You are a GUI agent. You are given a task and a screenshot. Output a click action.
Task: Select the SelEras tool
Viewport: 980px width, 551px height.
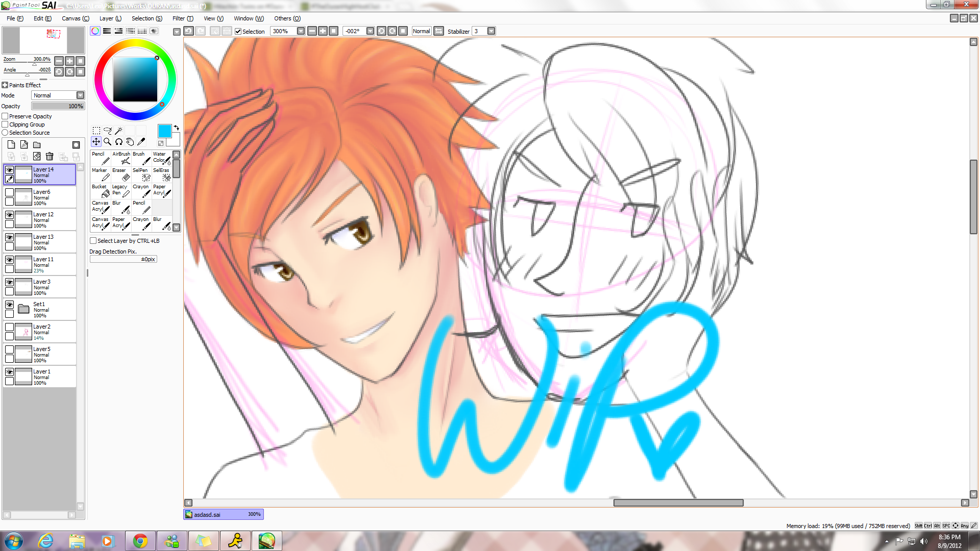162,174
